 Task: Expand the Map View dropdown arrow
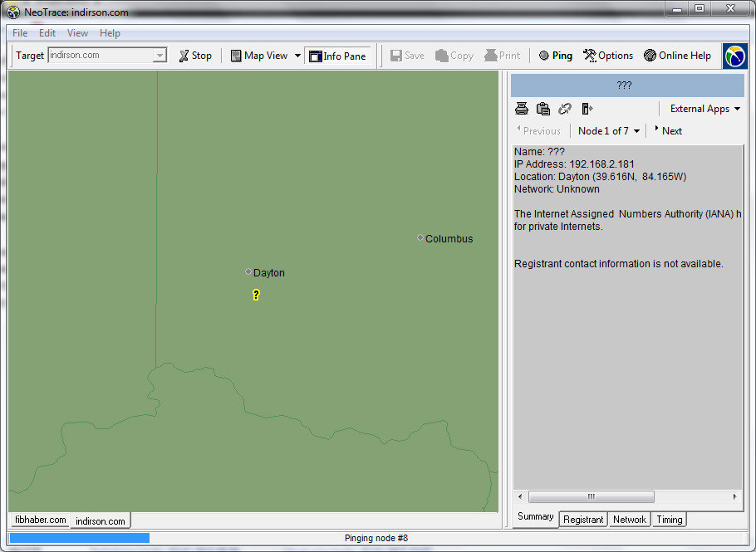297,56
